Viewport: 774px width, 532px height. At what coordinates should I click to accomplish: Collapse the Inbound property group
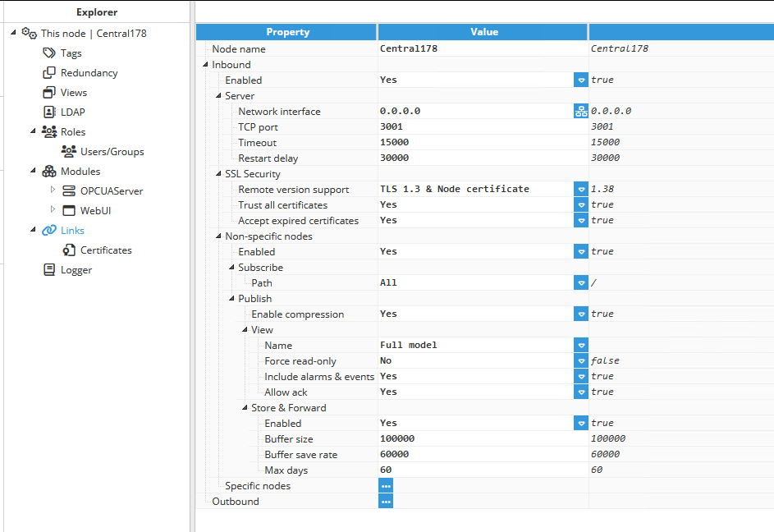point(205,64)
